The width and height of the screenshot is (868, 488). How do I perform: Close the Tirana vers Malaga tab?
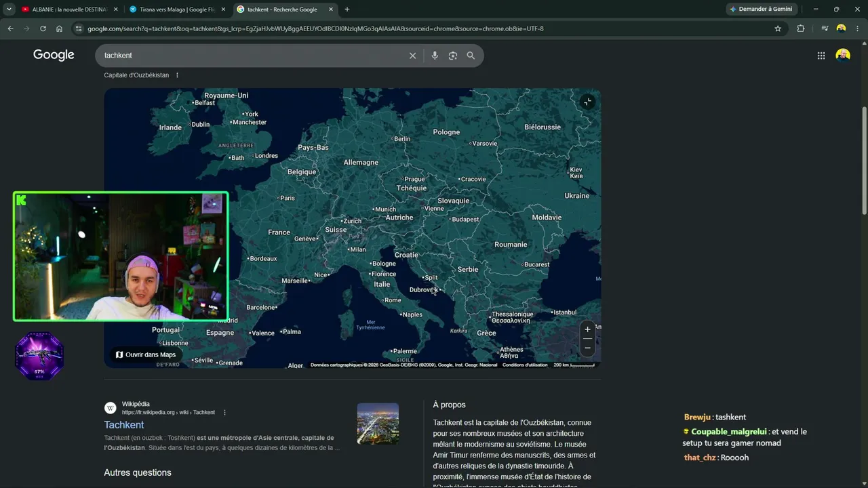[x=223, y=9]
